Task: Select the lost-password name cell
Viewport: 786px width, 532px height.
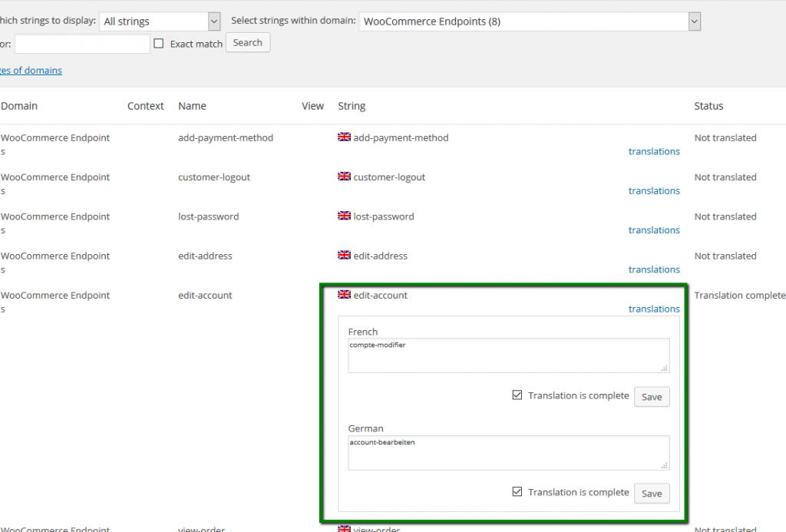Action: pyautogui.click(x=209, y=216)
